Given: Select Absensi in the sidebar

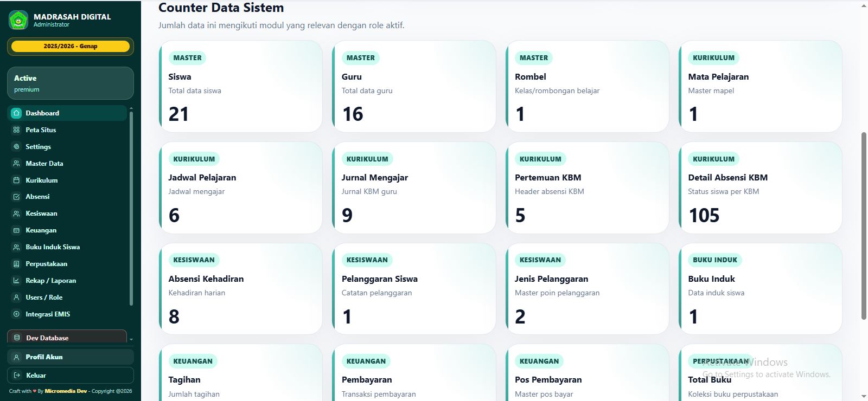Looking at the screenshot, I should (67, 197).
